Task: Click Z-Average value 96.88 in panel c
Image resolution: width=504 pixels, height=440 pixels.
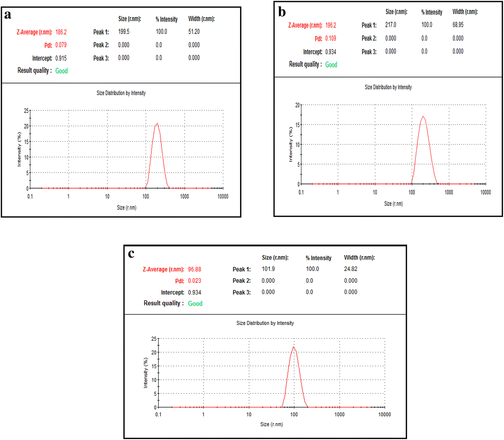Action: point(195,270)
